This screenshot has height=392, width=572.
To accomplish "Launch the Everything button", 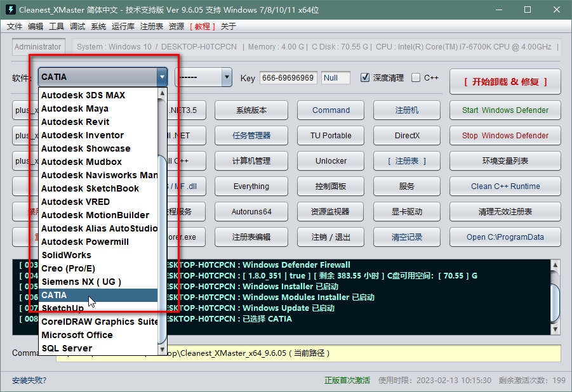I will click(251, 186).
